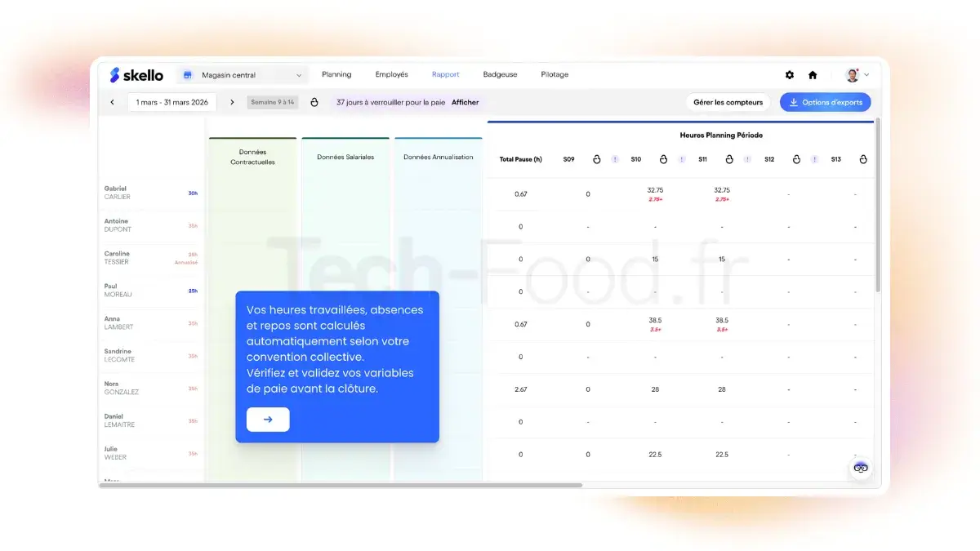Viewport: 980px width, 551px height.
Task: Click the S12 week column header
Action: tap(769, 159)
